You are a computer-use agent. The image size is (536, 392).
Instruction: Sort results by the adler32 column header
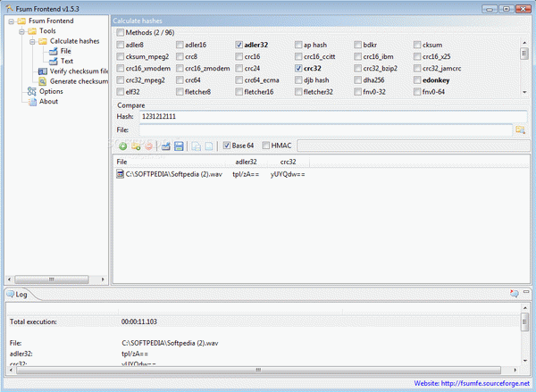245,162
